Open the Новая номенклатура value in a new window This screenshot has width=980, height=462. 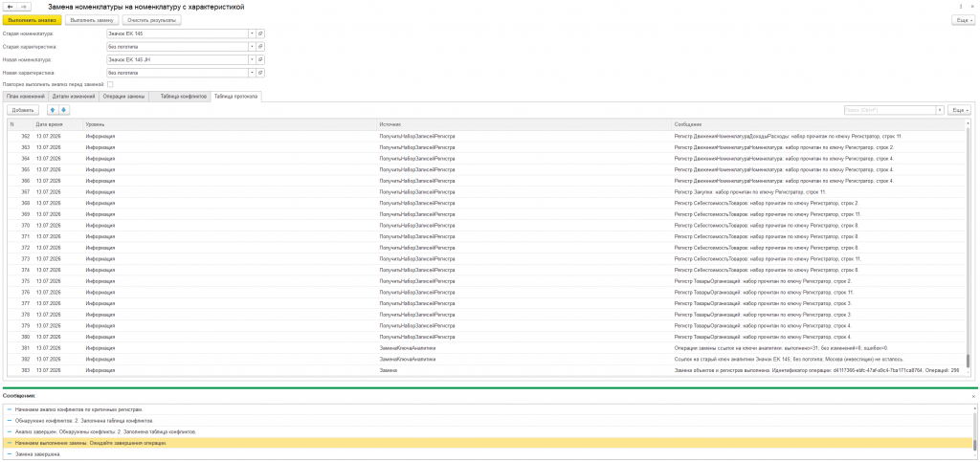(260, 59)
